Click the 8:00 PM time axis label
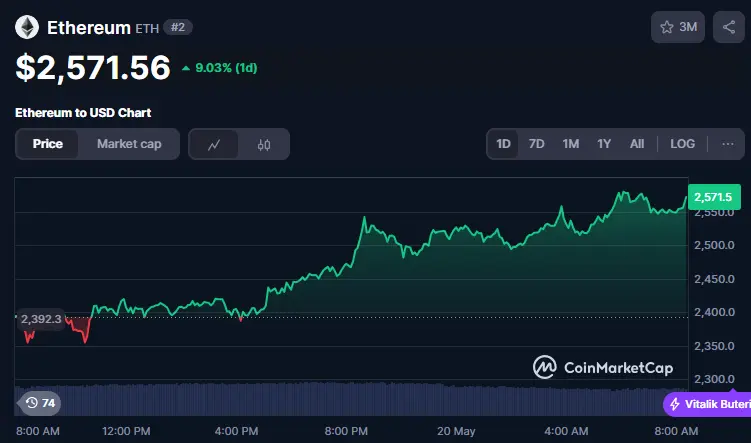 (x=346, y=431)
